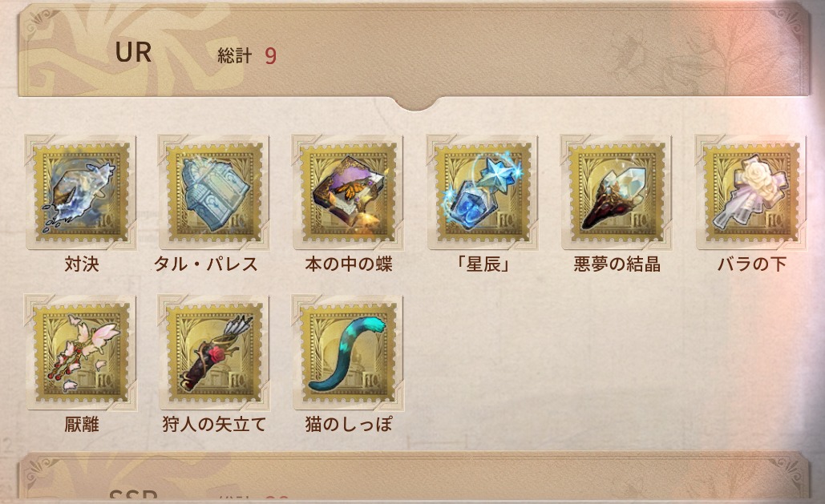Click the 狩人の矢立て item label
This screenshot has width=825, height=504.
[214, 424]
